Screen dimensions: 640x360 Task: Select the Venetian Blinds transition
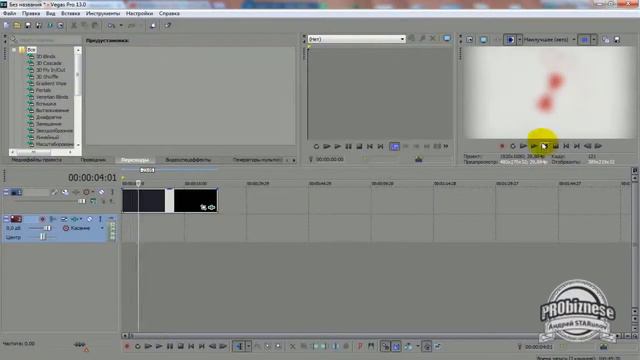click(52, 97)
